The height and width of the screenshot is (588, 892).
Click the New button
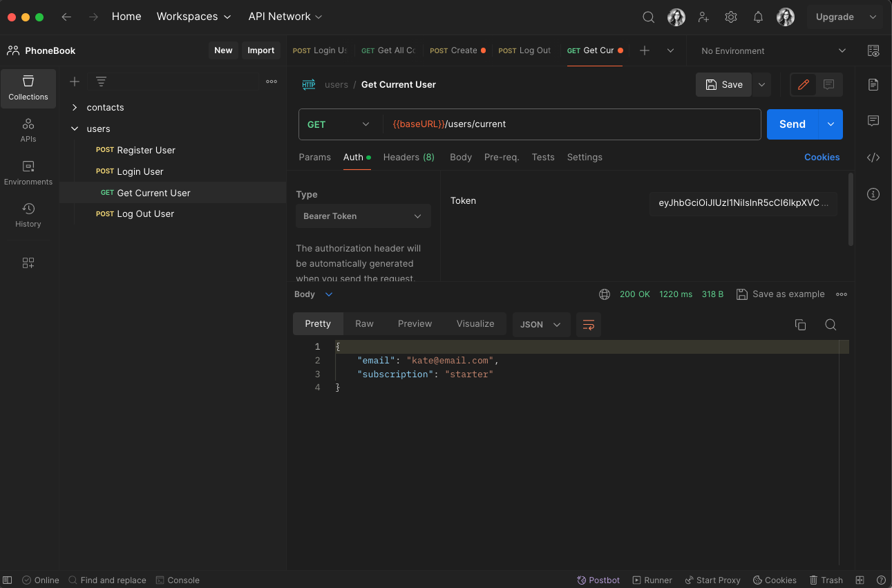coord(223,50)
